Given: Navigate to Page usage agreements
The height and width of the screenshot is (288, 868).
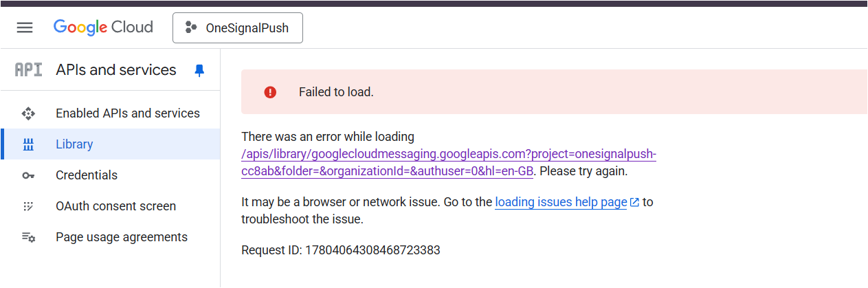Looking at the screenshot, I should (122, 237).
